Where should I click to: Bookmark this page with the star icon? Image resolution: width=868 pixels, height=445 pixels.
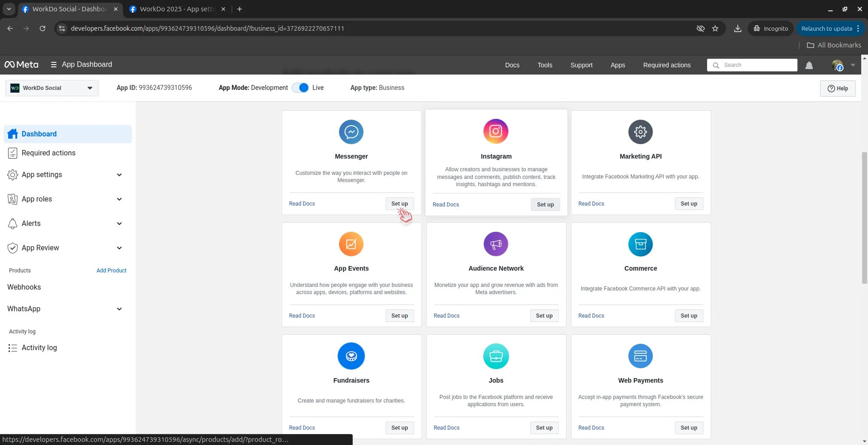pos(715,28)
